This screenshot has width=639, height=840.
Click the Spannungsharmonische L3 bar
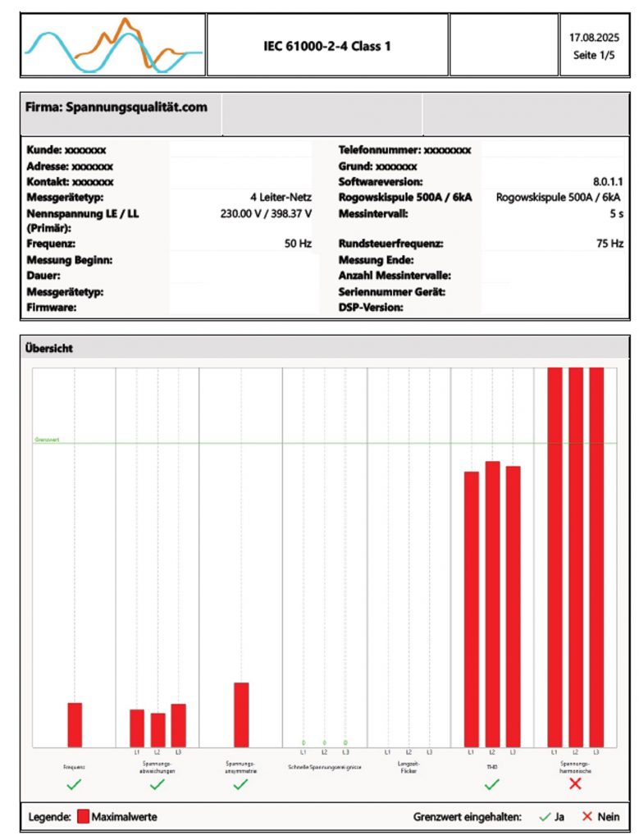point(596,556)
